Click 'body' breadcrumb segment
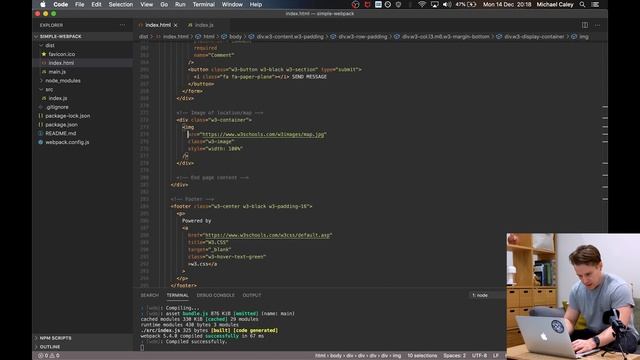640x360 pixels. pos(236,37)
